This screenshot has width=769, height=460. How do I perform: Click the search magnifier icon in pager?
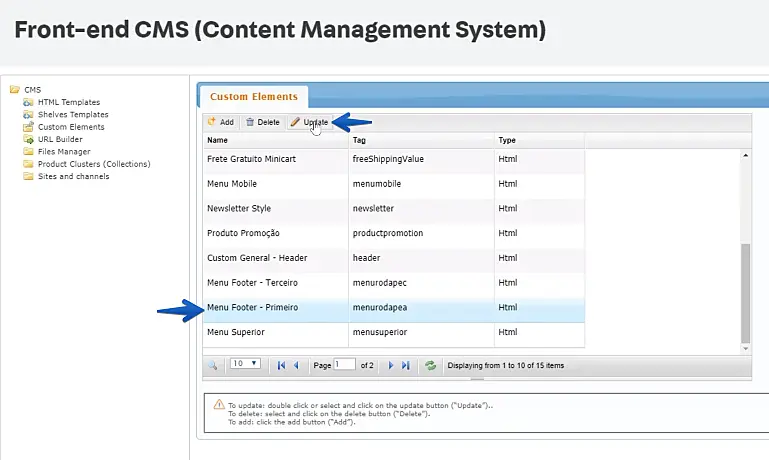[x=213, y=365]
